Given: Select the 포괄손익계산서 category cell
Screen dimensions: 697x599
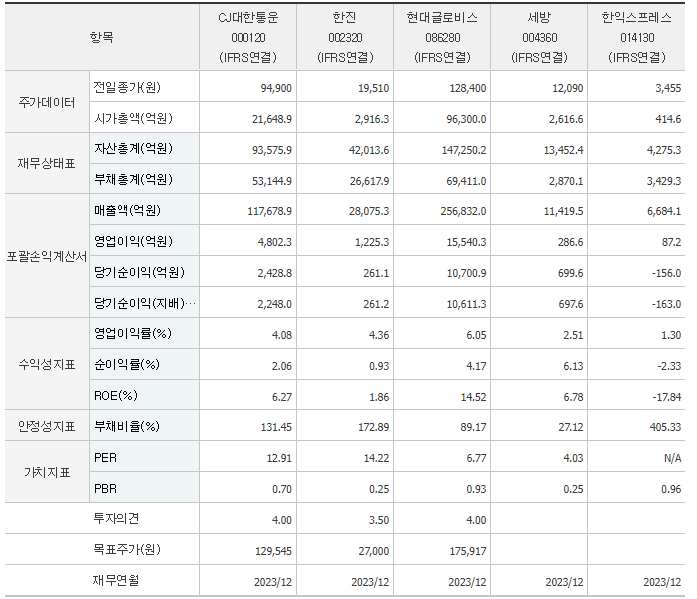Looking at the screenshot, I should (47, 256).
